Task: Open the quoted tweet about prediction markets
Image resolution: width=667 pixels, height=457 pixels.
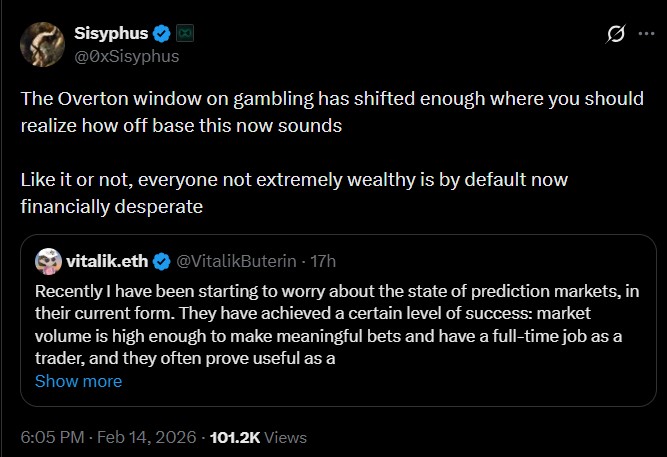Action: 330,322
